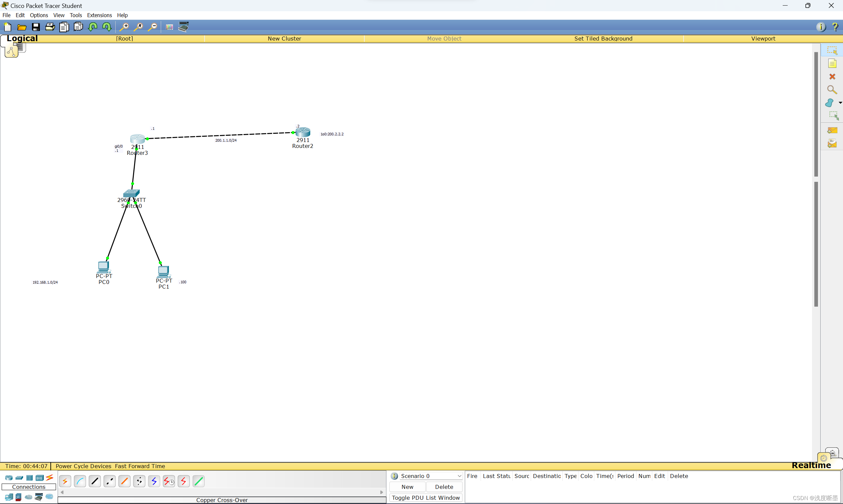Open the Toggle PDU List Window

pyautogui.click(x=426, y=497)
